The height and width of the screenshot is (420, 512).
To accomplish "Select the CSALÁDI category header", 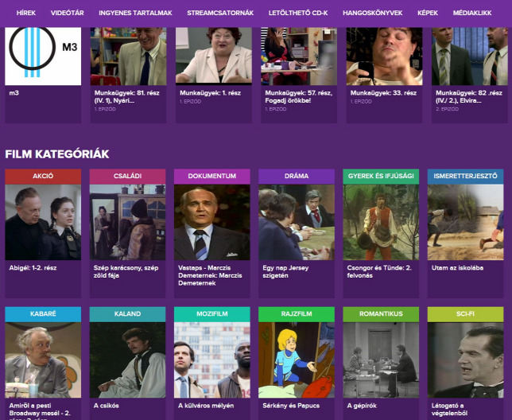I will coord(128,177).
